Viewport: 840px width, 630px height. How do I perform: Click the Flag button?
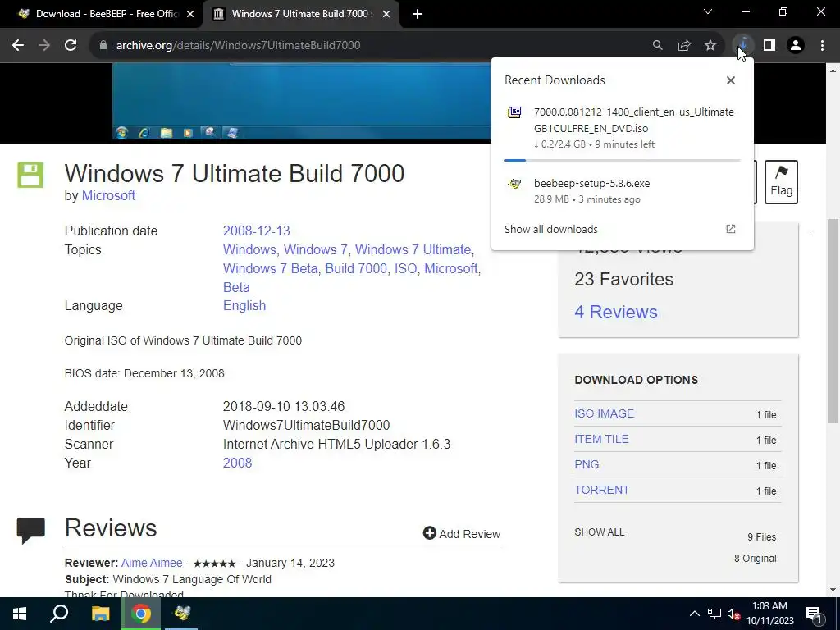click(x=781, y=181)
